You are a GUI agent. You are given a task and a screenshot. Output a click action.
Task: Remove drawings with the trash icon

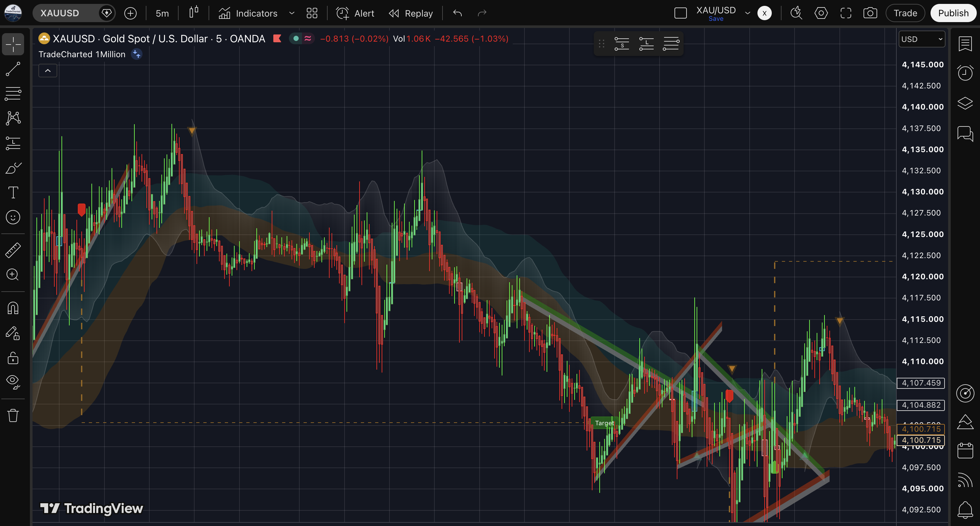click(13, 415)
